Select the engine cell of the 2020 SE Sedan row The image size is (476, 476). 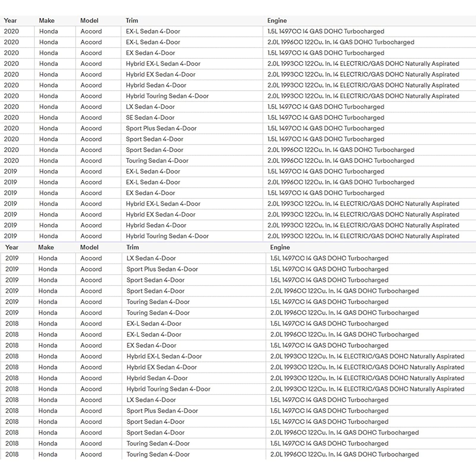(x=369, y=118)
